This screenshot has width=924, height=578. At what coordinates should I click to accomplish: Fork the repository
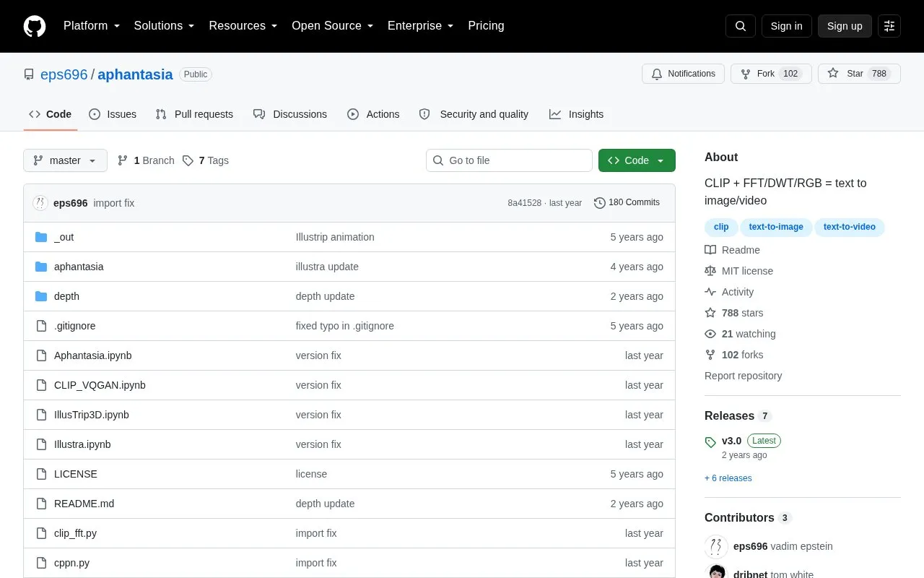[x=771, y=74]
